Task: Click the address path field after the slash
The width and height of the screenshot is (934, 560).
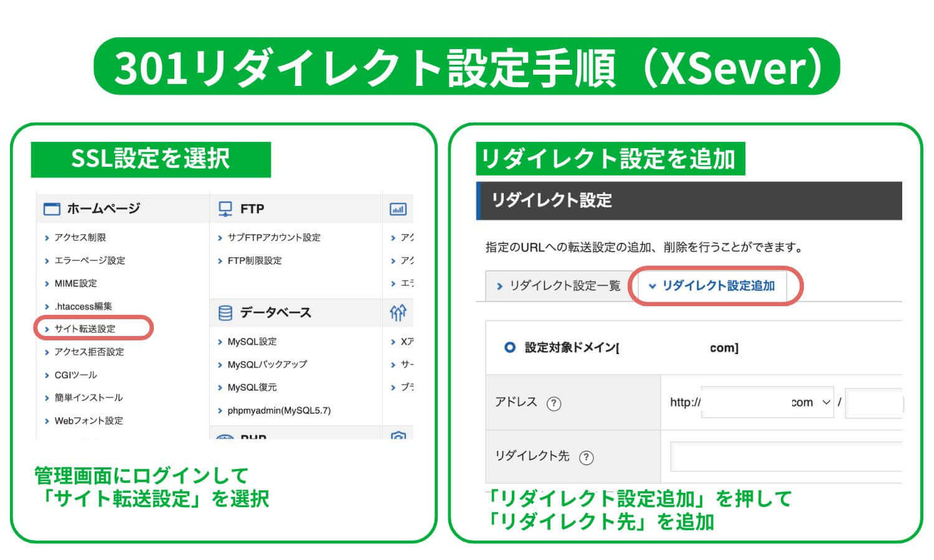Action: click(874, 403)
